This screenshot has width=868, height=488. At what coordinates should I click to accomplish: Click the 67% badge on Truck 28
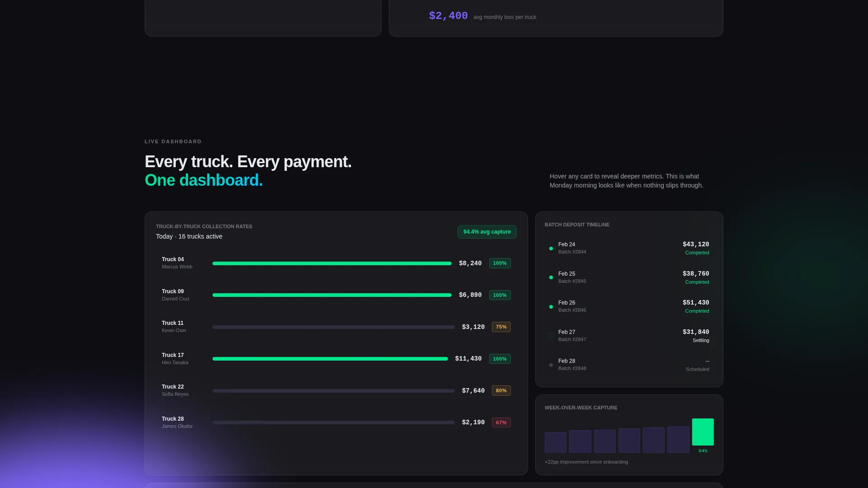coord(501,422)
